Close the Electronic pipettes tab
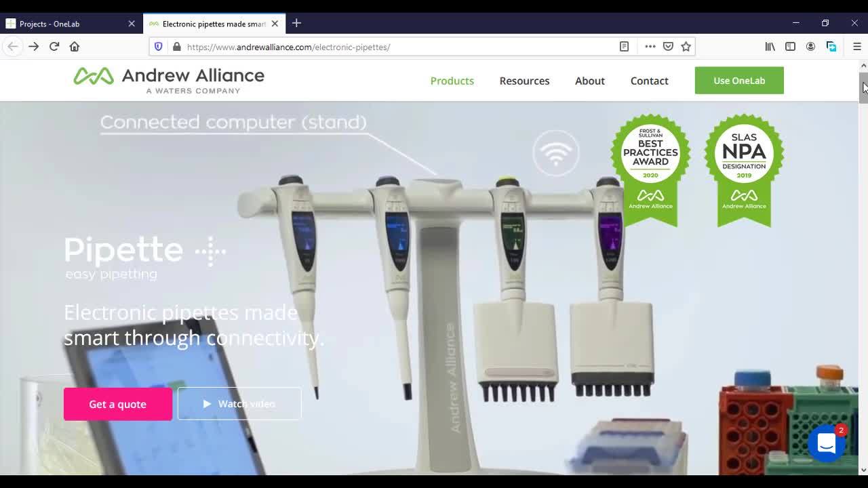Image resolution: width=868 pixels, height=488 pixels. [x=275, y=24]
